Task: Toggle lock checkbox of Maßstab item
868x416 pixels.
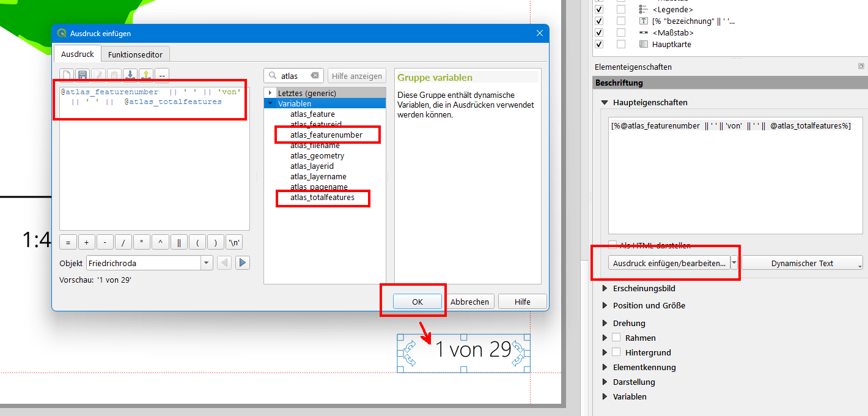Action: pyautogui.click(x=621, y=32)
